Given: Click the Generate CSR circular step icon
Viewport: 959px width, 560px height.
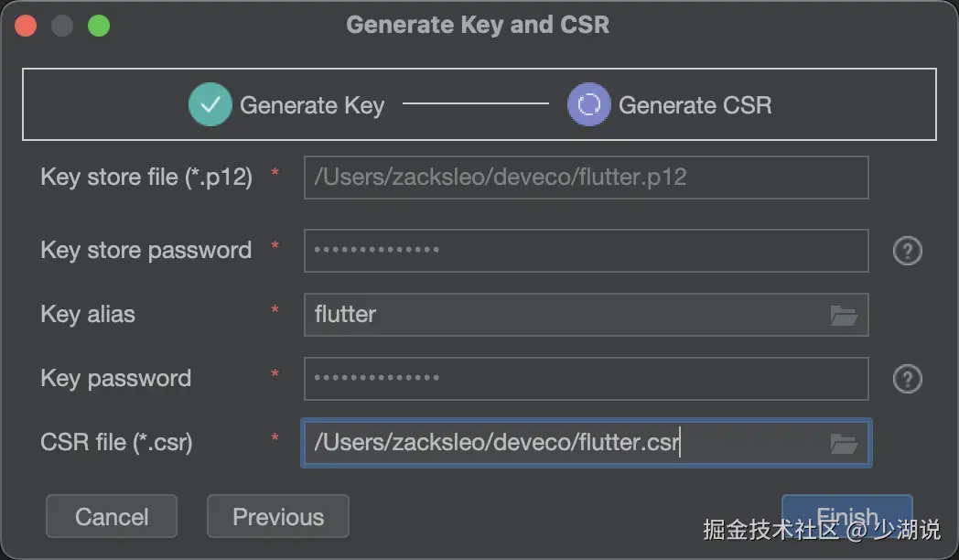Looking at the screenshot, I should [x=588, y=105].
